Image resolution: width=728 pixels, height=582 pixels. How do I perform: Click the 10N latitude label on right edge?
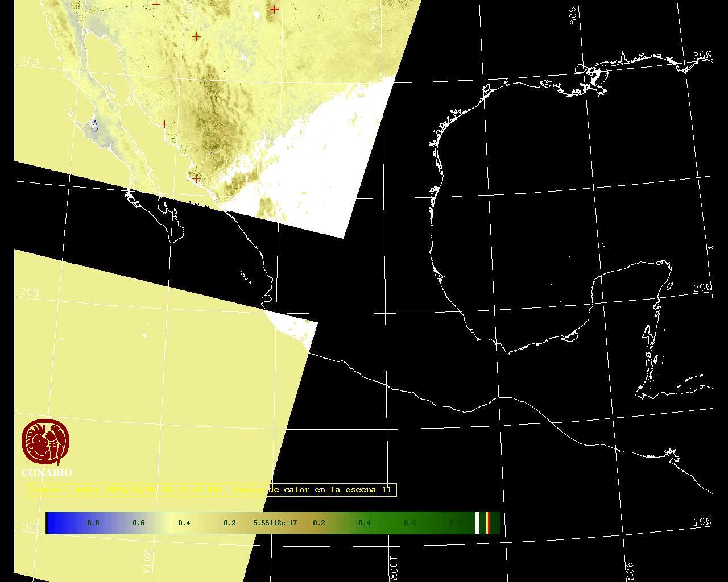[x=702, y=522]
